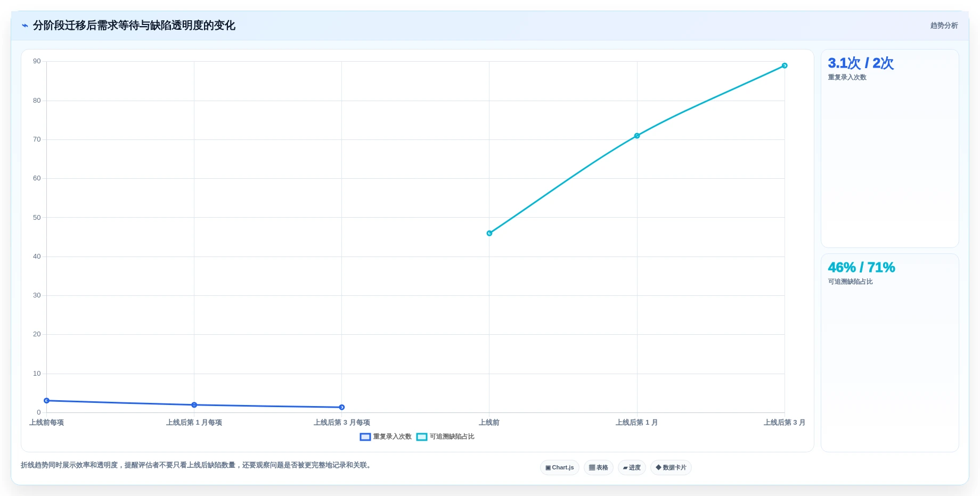Click the lightning icon beside the chart title
980x496 pixels.
click(25, 26)
